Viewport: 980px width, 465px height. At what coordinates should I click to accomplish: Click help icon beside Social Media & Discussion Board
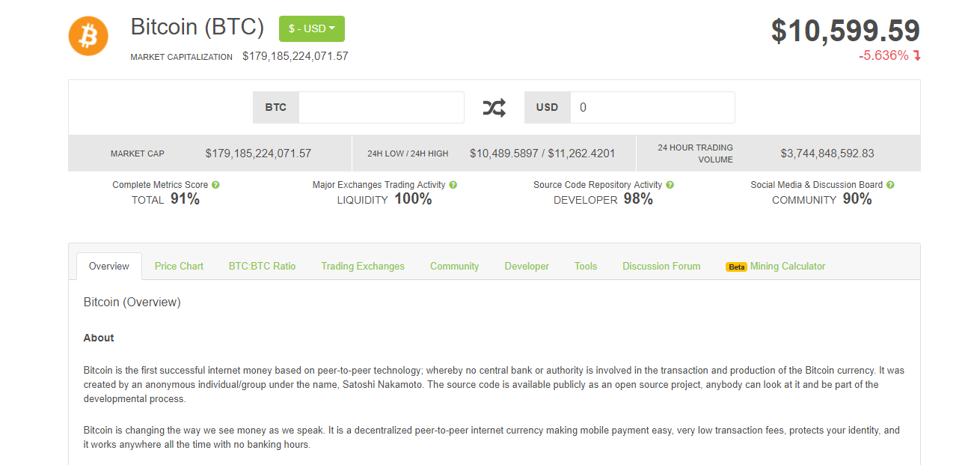pyautogui.click(x=890, y=185)
